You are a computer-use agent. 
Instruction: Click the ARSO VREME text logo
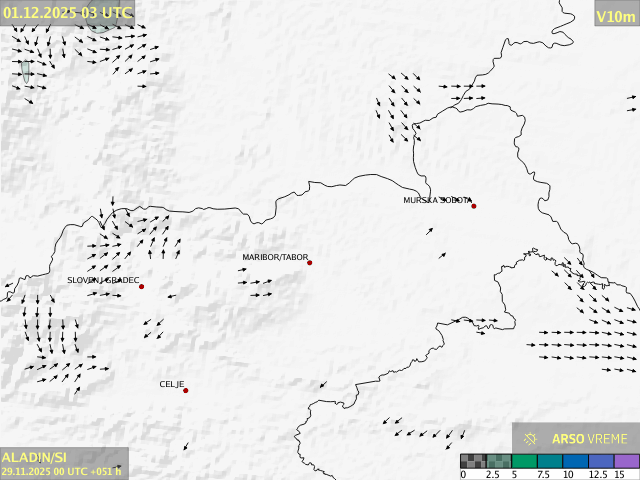(589, 438)
